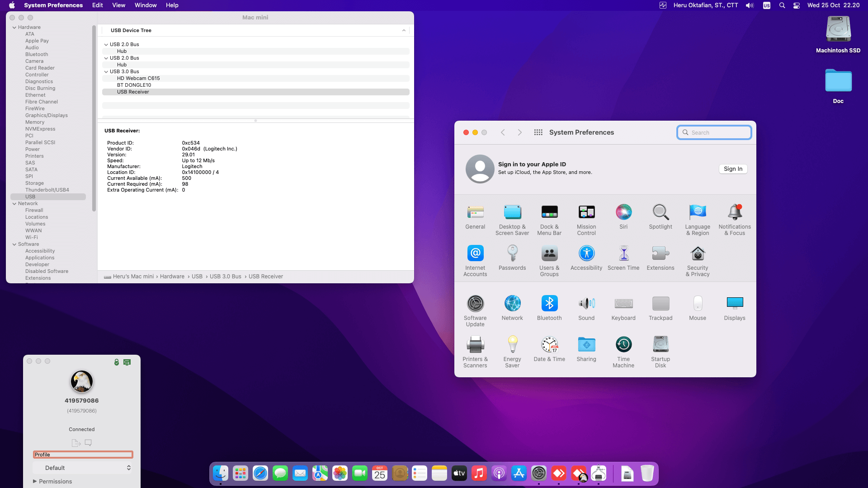Click Hardware in the path bar

(x=172, y=277)
